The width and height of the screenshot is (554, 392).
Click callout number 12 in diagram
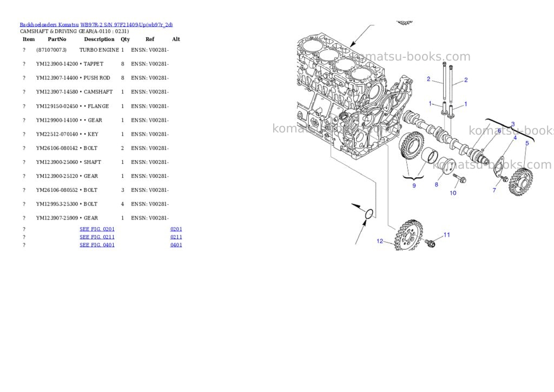pos(380,241)
